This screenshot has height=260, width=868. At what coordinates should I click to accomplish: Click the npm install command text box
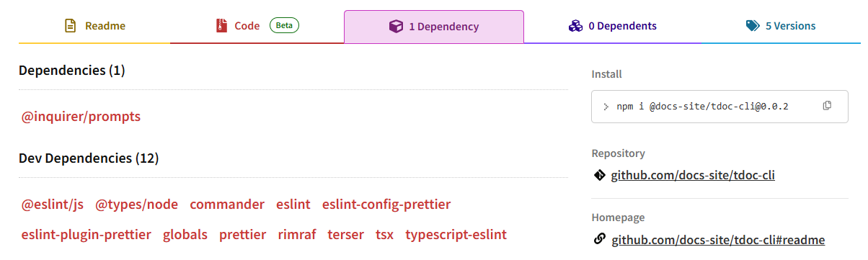[719, 107]
